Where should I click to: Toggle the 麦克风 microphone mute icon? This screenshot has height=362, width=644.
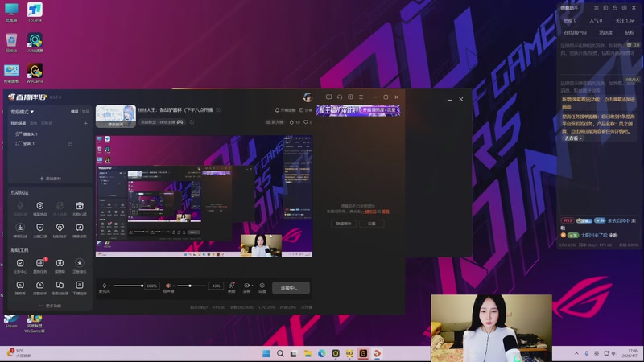(105, 286)
